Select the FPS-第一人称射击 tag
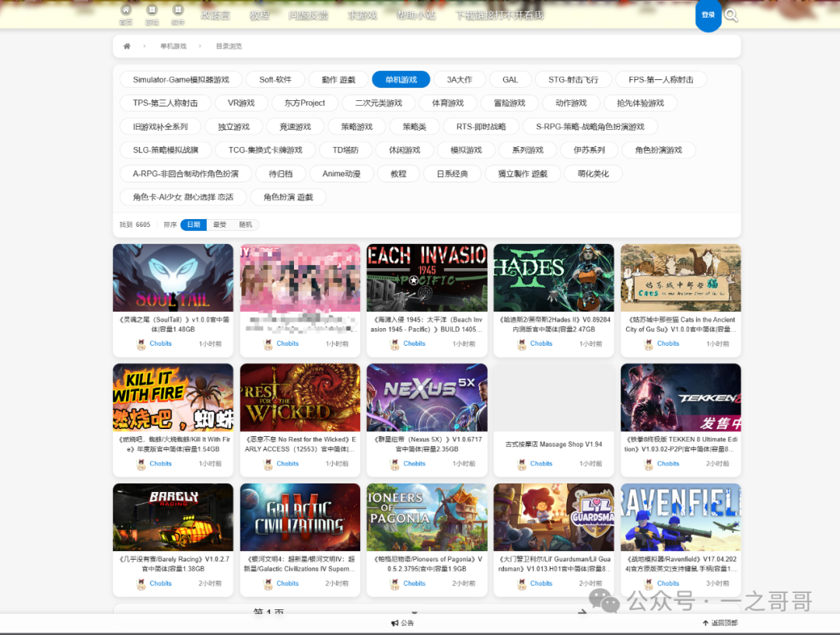The height and width of the screenshot is (635, 840). click(661, 80)
